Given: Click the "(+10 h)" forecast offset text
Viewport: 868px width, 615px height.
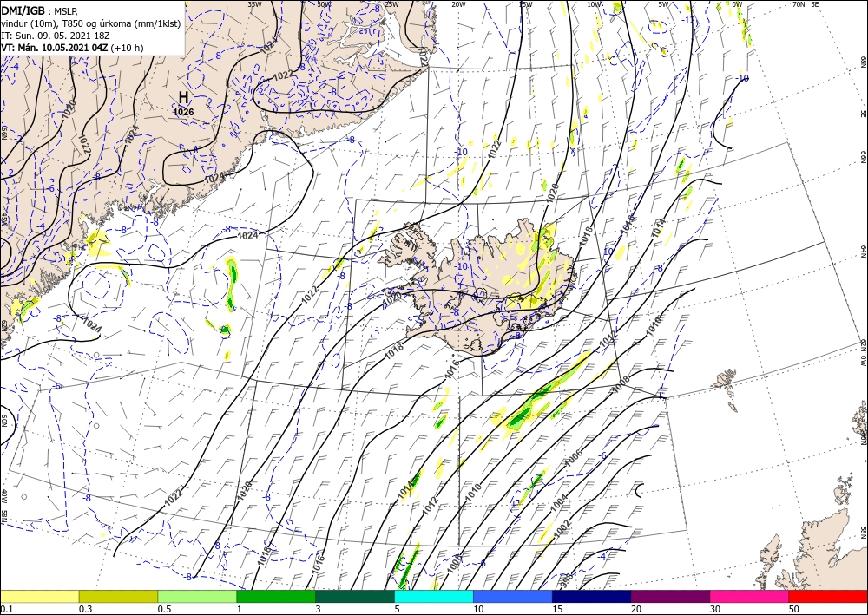Looking at the screenshot, I should [127, 48].
